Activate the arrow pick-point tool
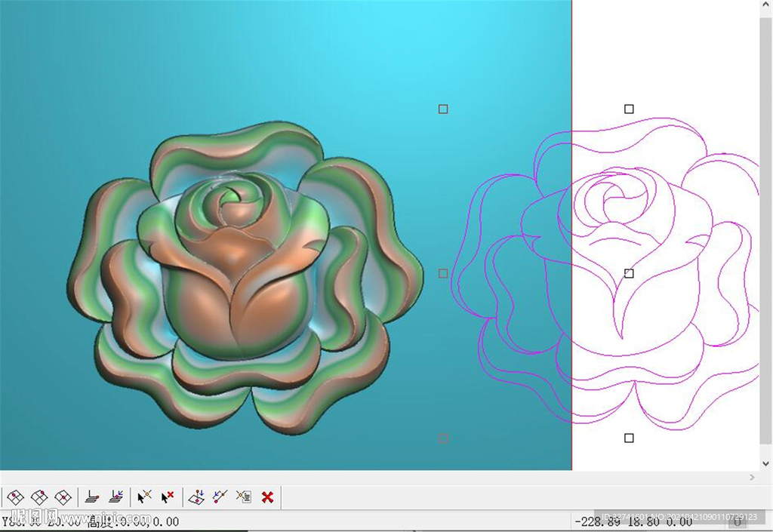The width and height of the screenshot is (773, 532). [x=145, y=497]
